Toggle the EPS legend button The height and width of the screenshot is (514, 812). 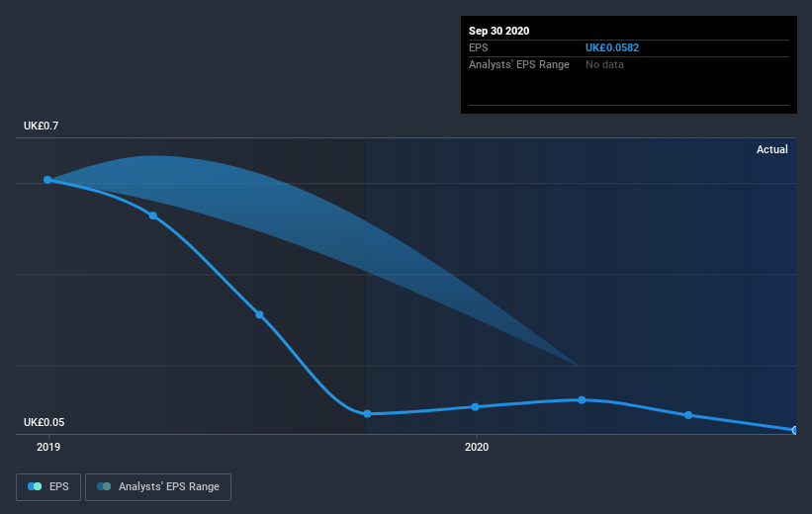[x=48, y=487]
